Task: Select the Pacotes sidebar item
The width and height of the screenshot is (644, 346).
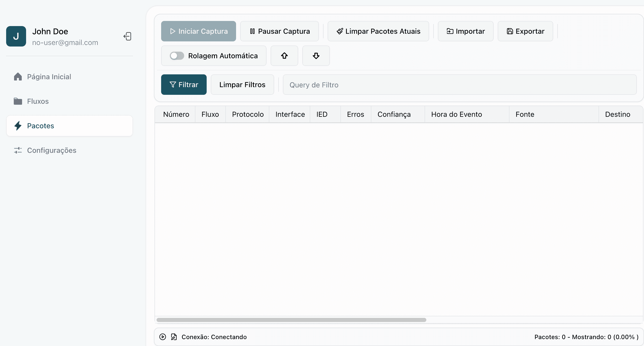Action: (70, 126)
